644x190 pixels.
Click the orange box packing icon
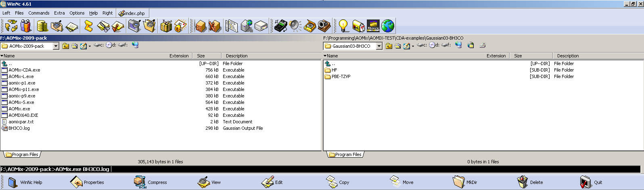(x=201, y=26)
